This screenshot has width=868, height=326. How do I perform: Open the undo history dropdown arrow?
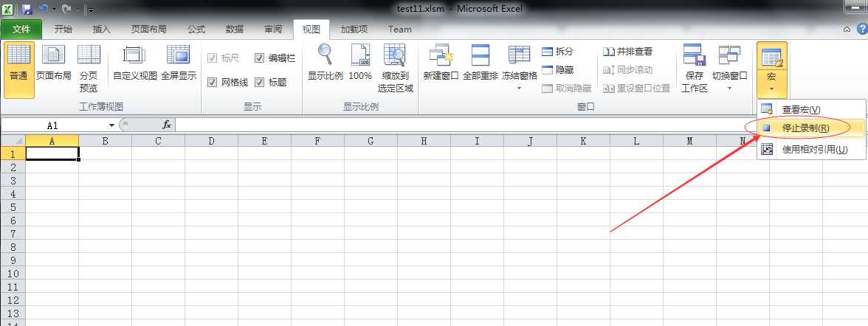click(x=55, y=10)
